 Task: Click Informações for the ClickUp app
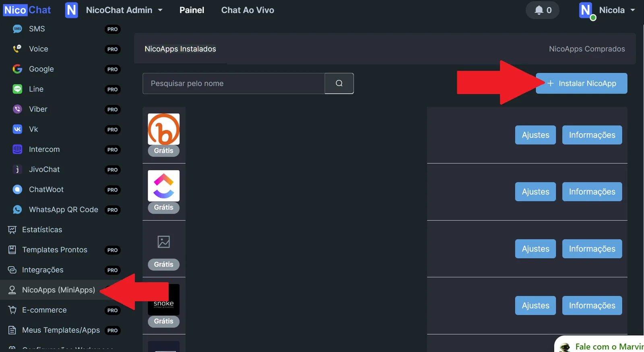tap(592, 192)
